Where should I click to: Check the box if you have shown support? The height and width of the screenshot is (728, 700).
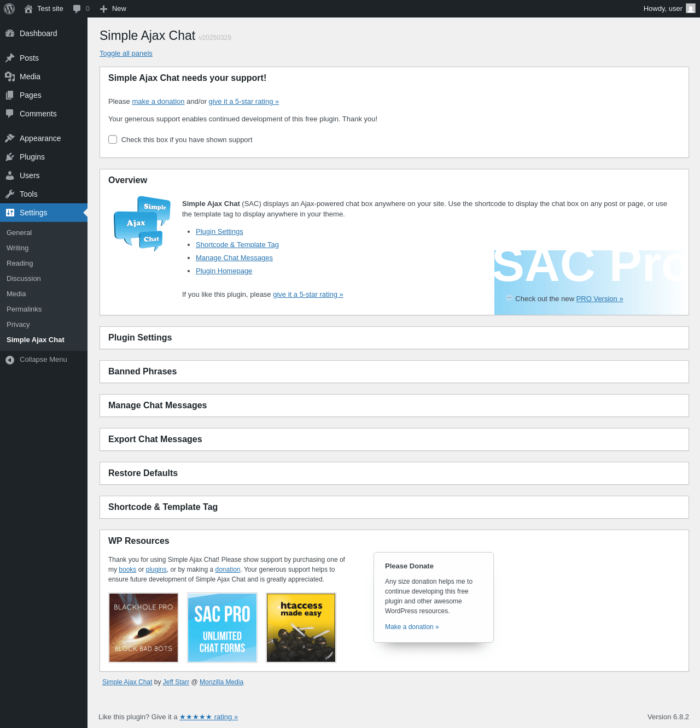(113, 139)
